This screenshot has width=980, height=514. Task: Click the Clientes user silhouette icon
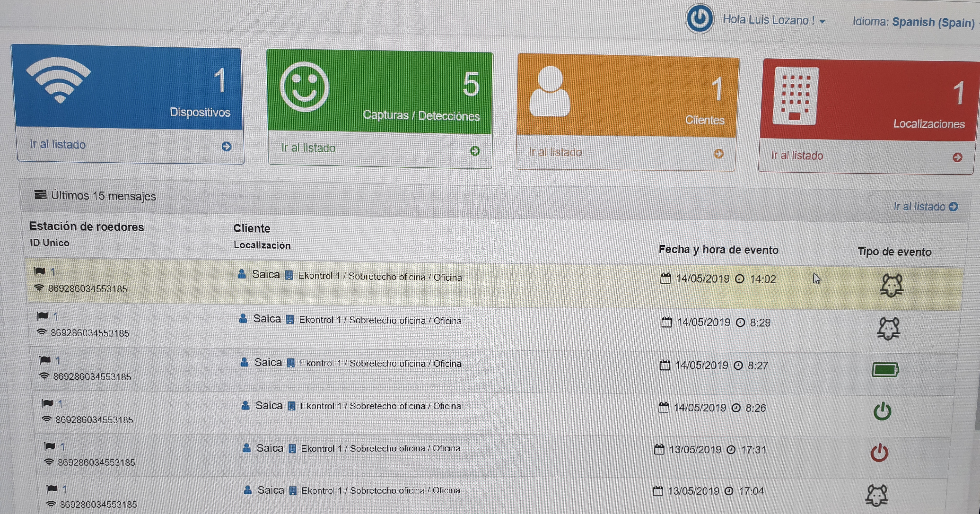tap(550, 91)
